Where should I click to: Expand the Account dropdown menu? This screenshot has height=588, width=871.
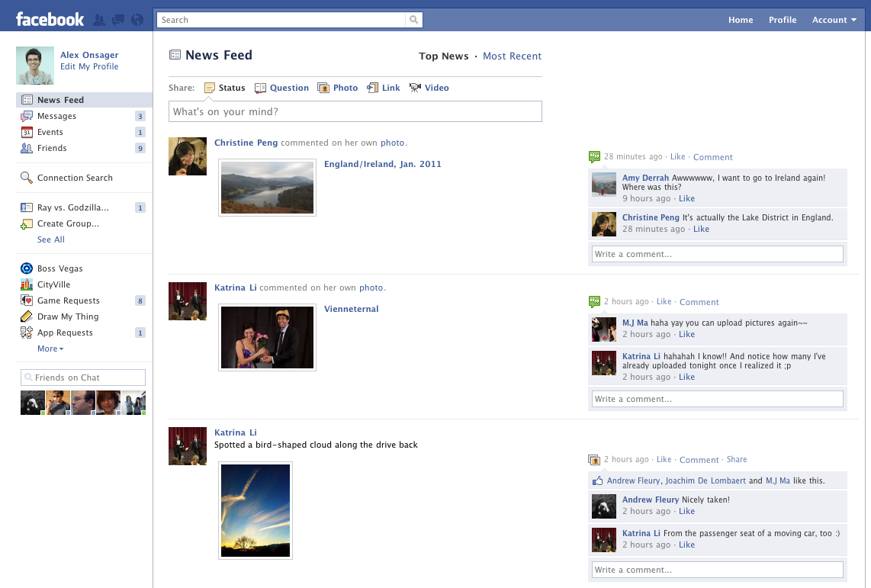(x=834, y=20)
